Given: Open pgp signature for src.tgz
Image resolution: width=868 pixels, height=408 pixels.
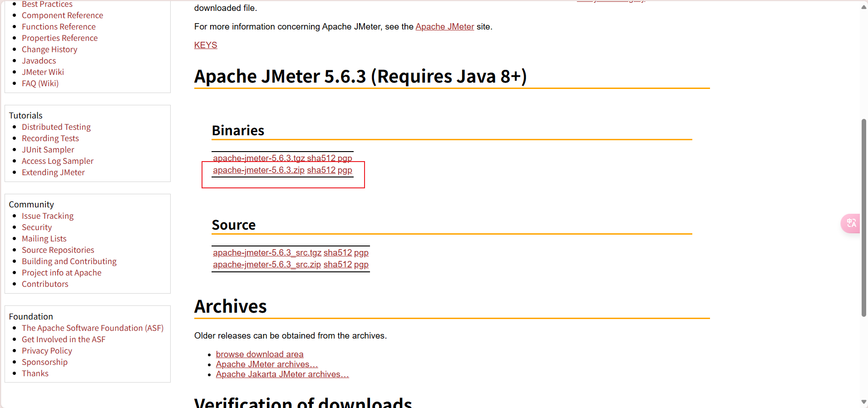Looking at the screenshot, I should tap(361, 253).
